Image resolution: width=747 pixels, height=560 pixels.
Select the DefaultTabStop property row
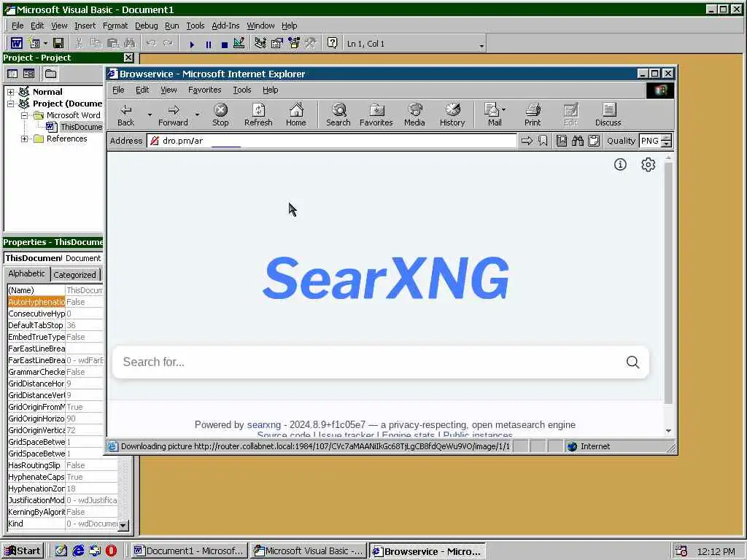55,325
